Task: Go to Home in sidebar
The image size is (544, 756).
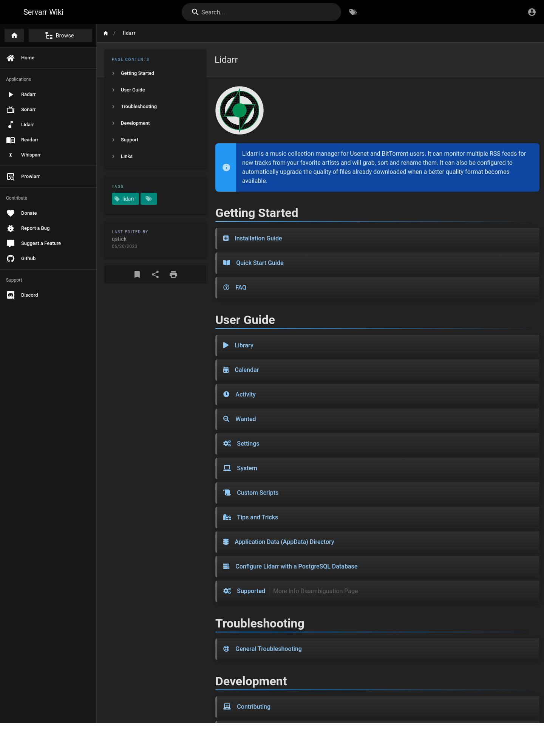Action: click(48, 58)
